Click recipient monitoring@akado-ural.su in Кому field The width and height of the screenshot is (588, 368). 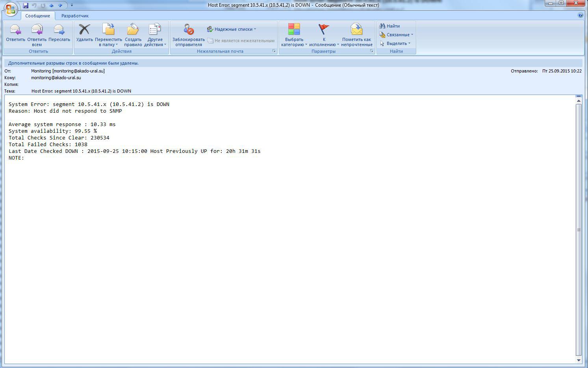[x=56, y=78]
